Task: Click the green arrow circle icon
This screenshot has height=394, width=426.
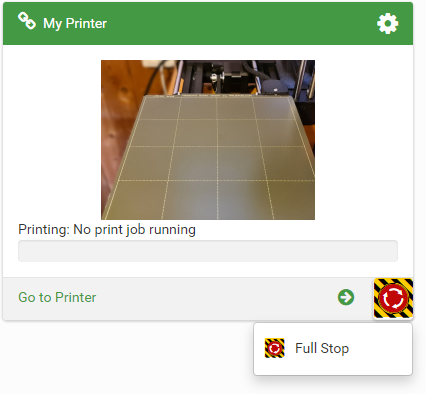Action: (346, 297)
